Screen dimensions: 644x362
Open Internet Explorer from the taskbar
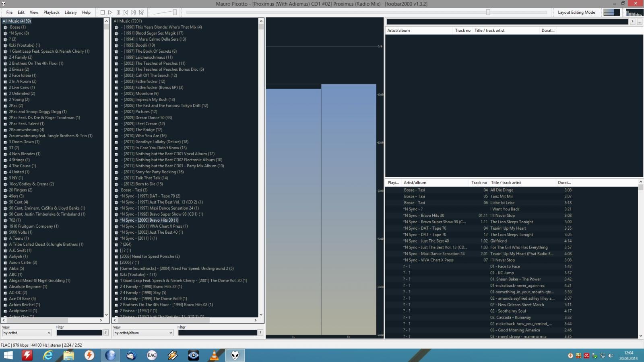click(48, 355)
